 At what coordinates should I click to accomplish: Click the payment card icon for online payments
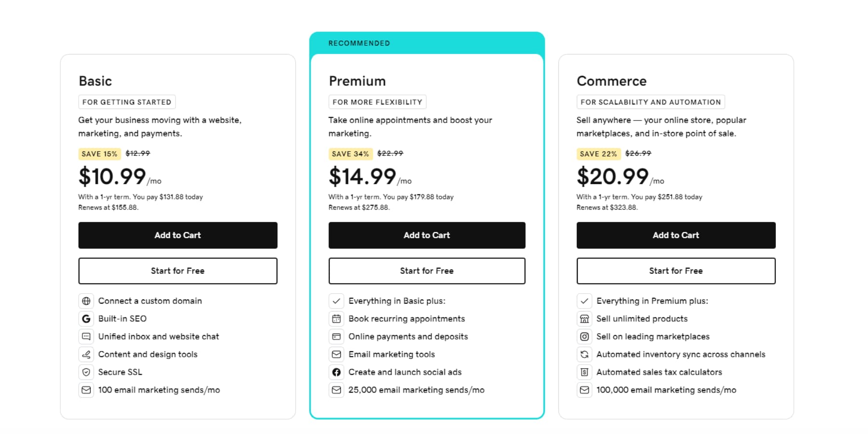(x=336, y=337)
